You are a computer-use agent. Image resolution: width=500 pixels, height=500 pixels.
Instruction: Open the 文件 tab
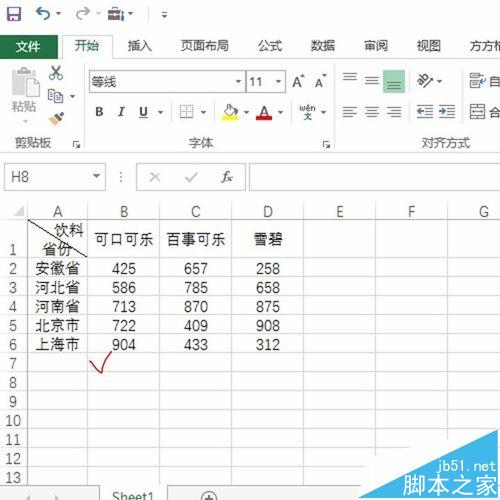[x=28, y=46]
